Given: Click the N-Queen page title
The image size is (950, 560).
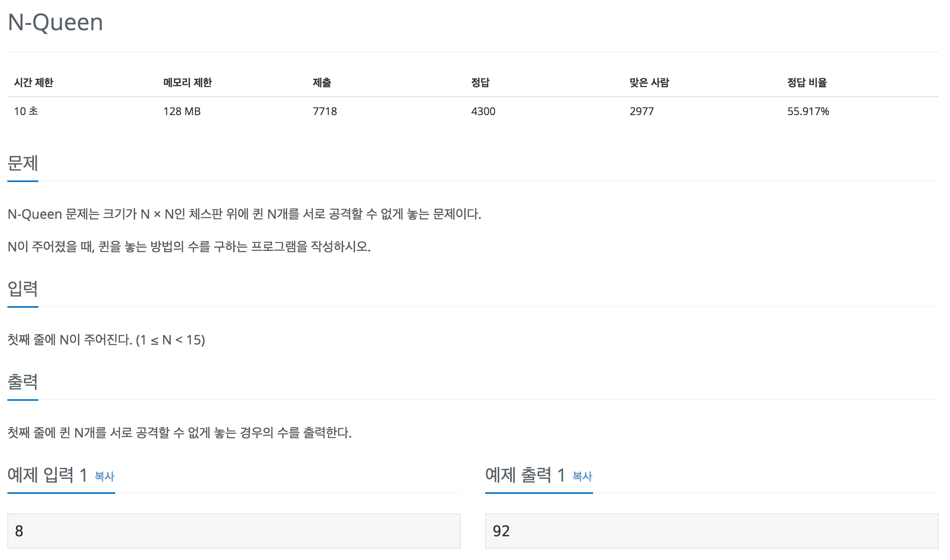Looking at the screenshot, I should click(56, 22).
